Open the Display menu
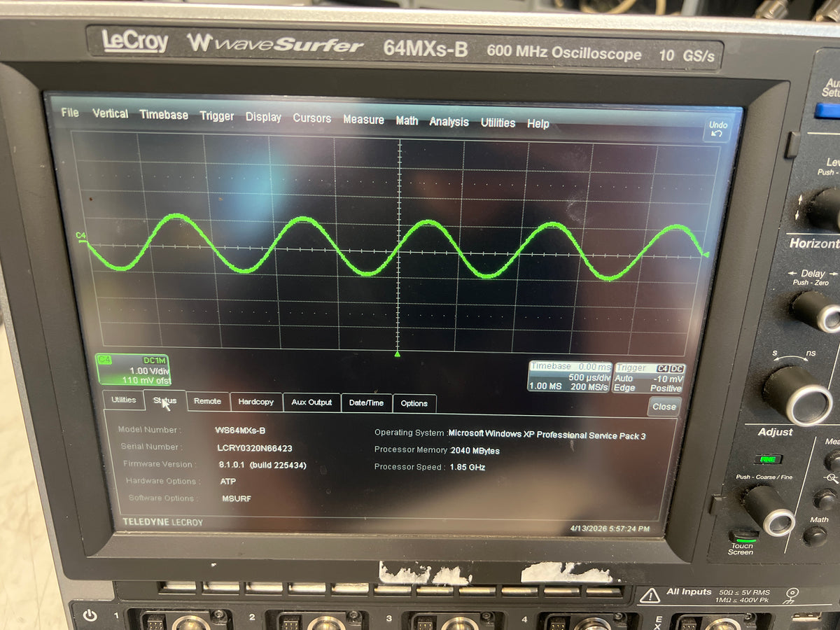This screenshot has width=840, height=630. click(x=263, y=118)
